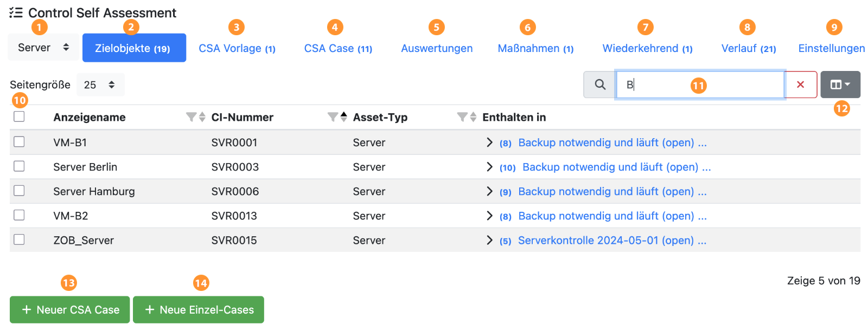Check the ZOB_Server row checkbox
The height and width of the screenshot is (331, 868).
click(19, 239)
